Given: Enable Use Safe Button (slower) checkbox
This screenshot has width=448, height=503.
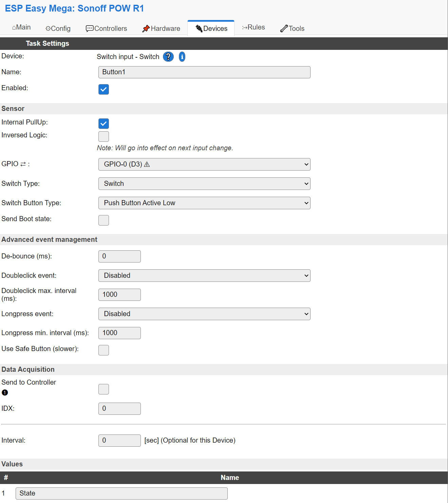Looking at the screenshot, I should click(104, 350).
